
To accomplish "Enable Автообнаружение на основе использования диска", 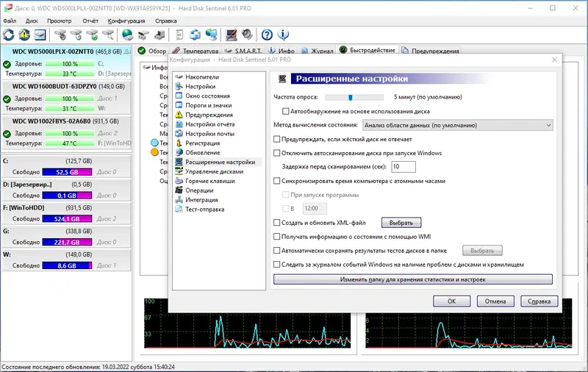I will (x=286, y=111).
